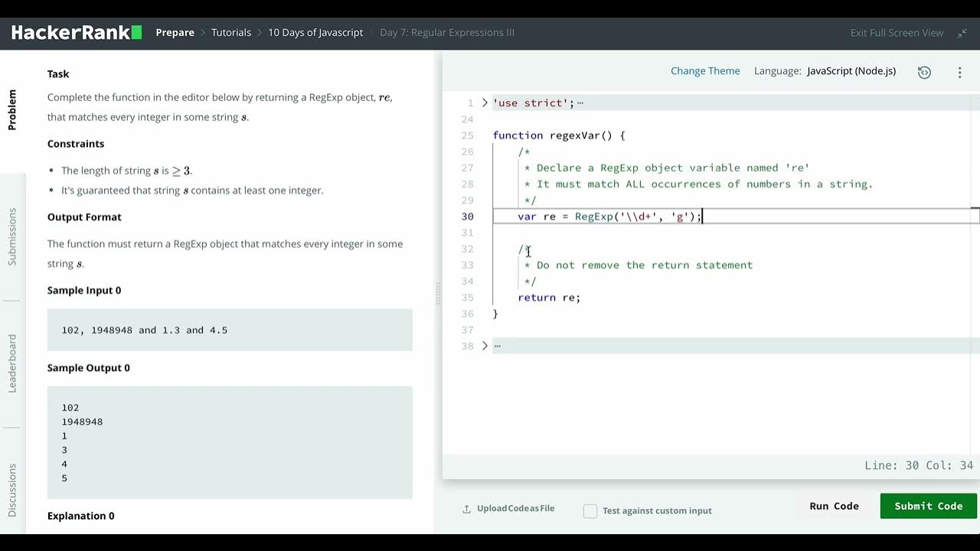The width and height of the screenshot is (980, 551).
Task: Open Prepare in the breadcrumb
Action: (175, 33)
